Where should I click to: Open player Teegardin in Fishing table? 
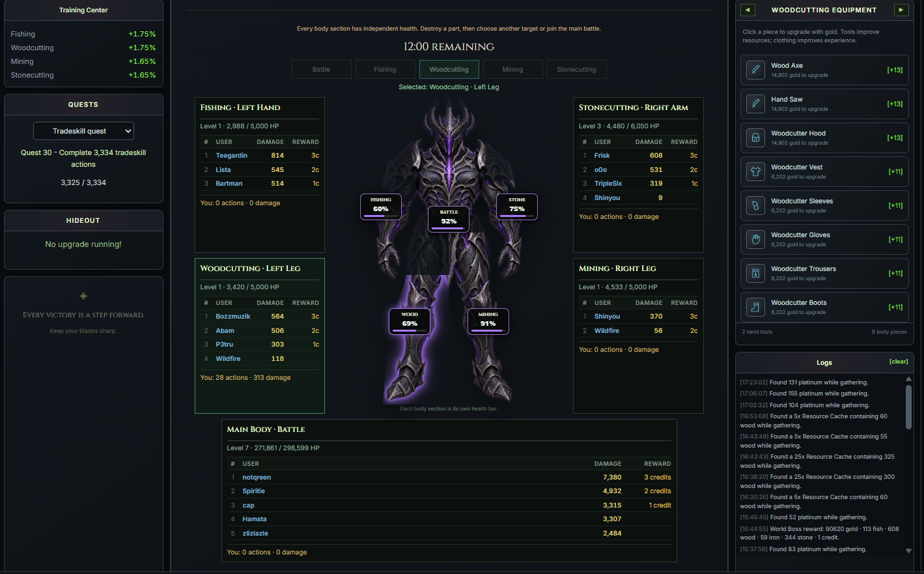click(231, 156)
